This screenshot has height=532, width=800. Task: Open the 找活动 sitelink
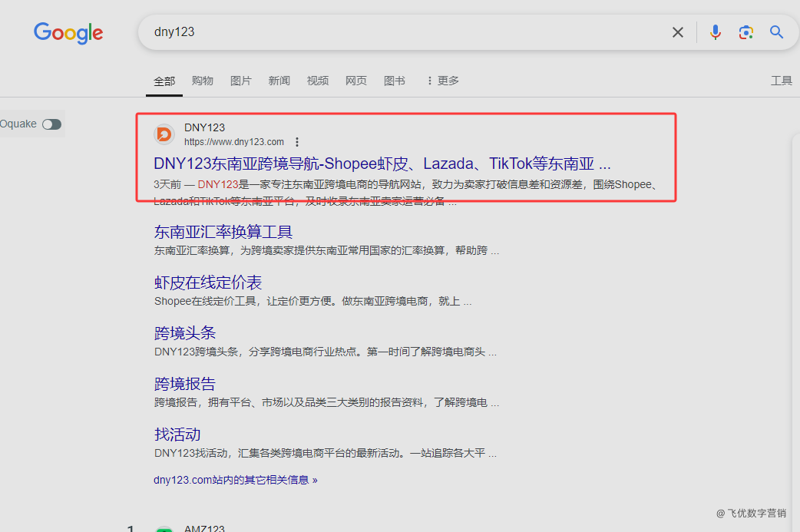[177, 434]
